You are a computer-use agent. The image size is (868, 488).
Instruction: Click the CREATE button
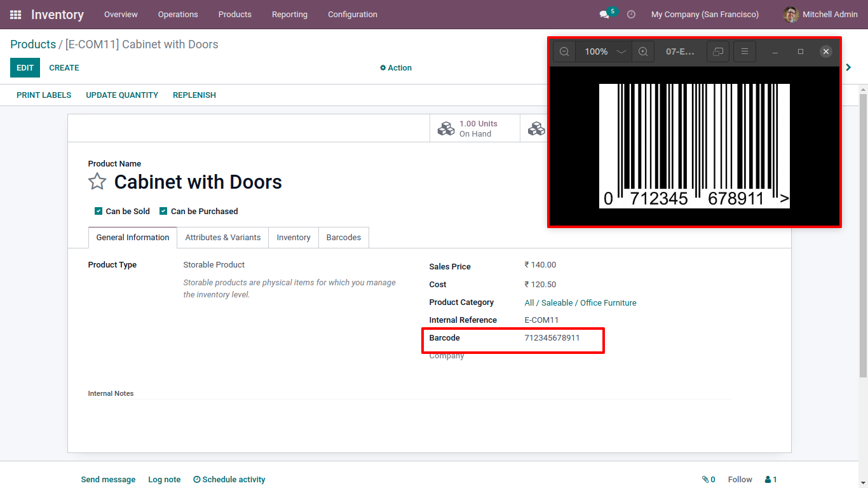(64, 68)
